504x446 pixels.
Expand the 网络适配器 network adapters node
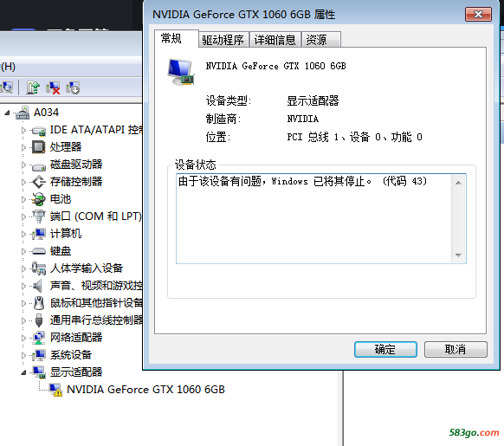(23, 338)
